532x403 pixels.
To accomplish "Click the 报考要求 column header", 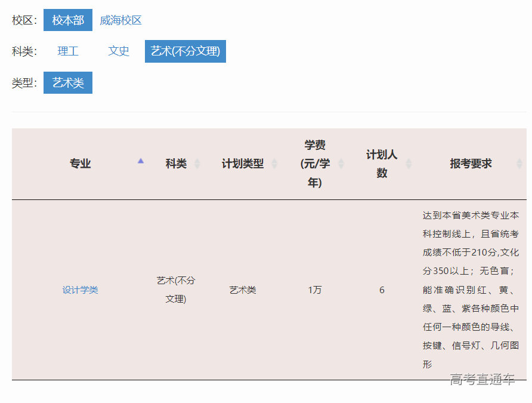I will click(x=470, y=163).
